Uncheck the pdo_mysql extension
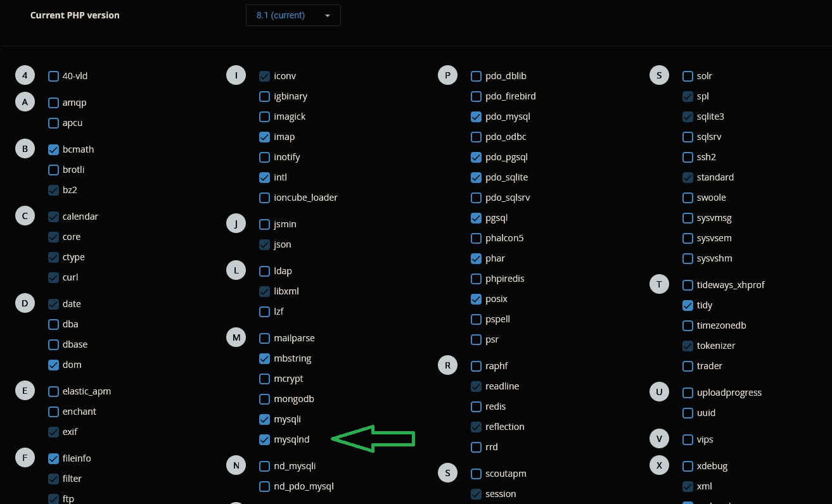832x504 pixels. [x=477, y=117]
